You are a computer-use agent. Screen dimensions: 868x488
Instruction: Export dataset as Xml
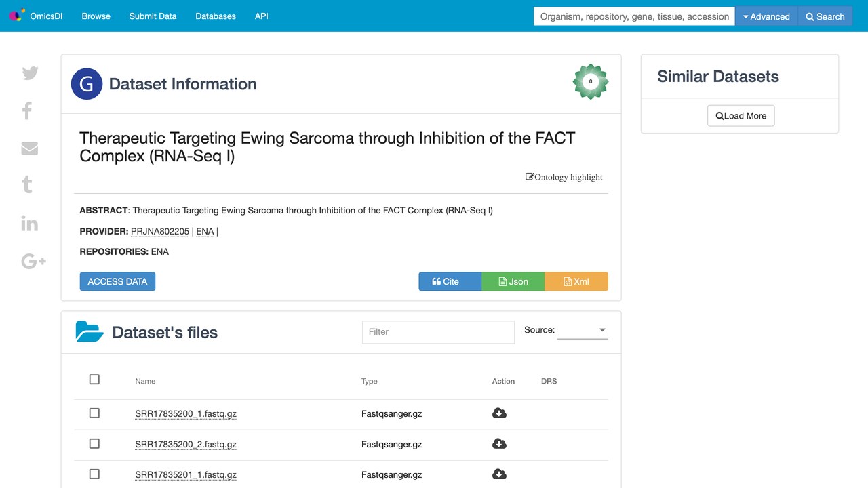click(576, 281)
